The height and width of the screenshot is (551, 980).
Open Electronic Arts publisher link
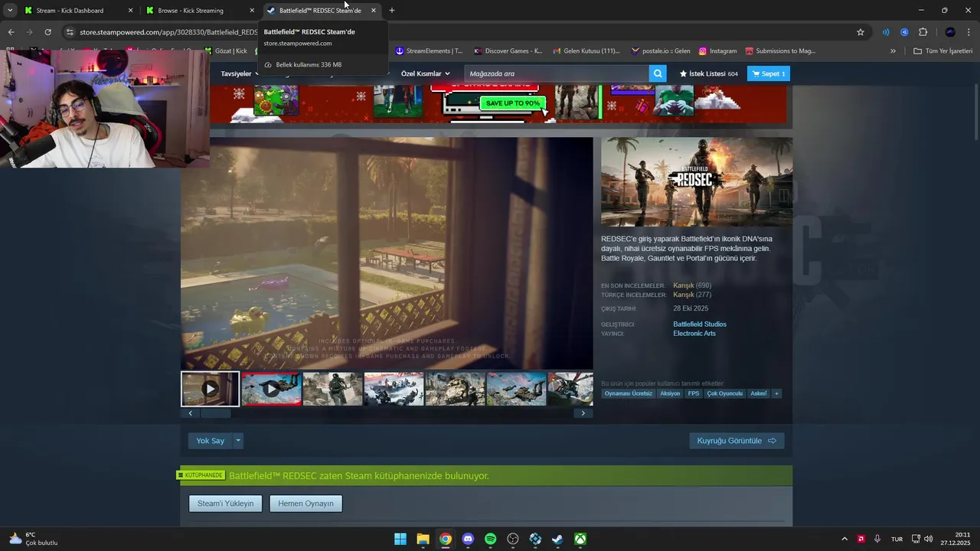pyautogui.click(x=694, y=334)
